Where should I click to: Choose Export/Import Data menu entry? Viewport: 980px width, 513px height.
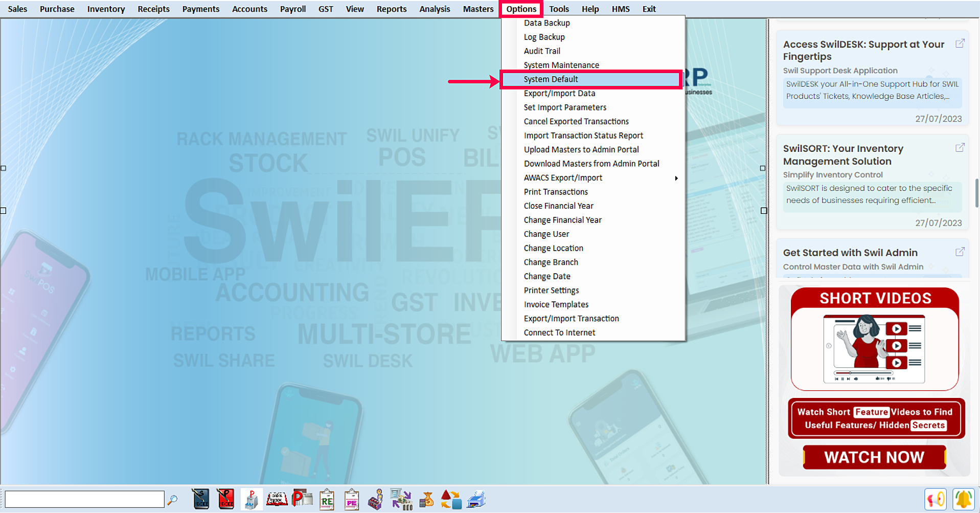point(593,93)
